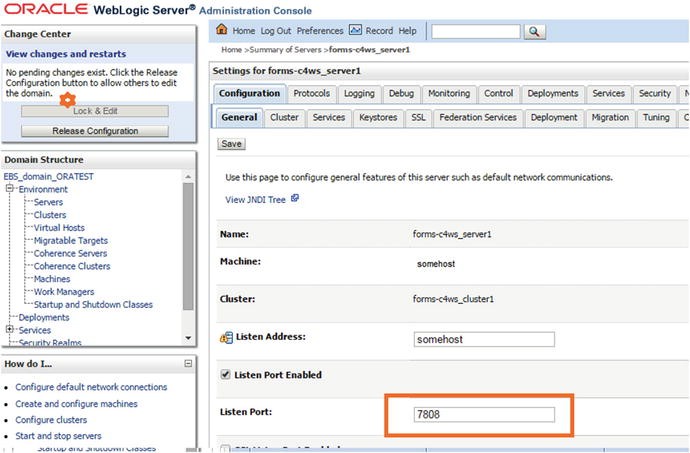The width and height of the screenshot is (690, 453).
Task: Open Coherence Clusters tree node
Action: point(72,266)
